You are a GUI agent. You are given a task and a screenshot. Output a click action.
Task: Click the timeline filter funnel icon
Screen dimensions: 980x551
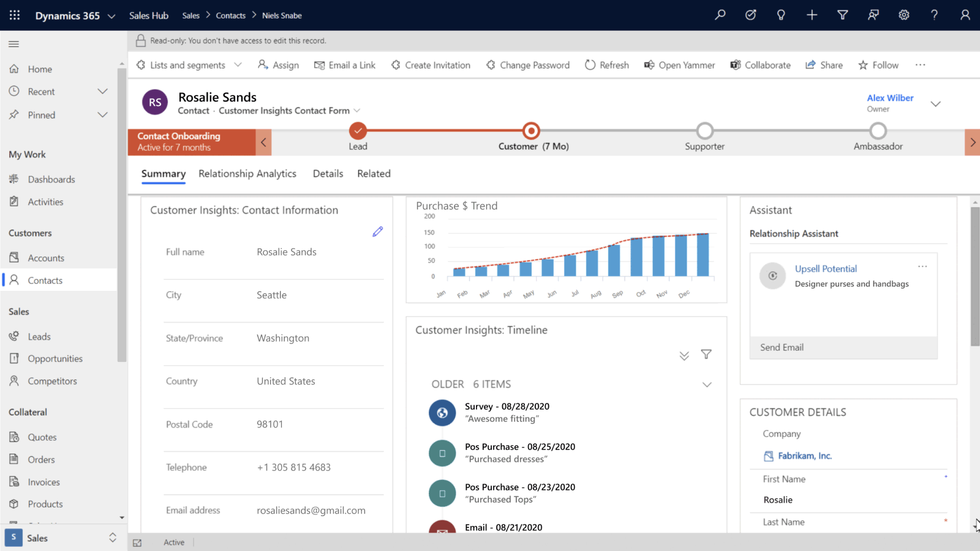coord(706,354)
